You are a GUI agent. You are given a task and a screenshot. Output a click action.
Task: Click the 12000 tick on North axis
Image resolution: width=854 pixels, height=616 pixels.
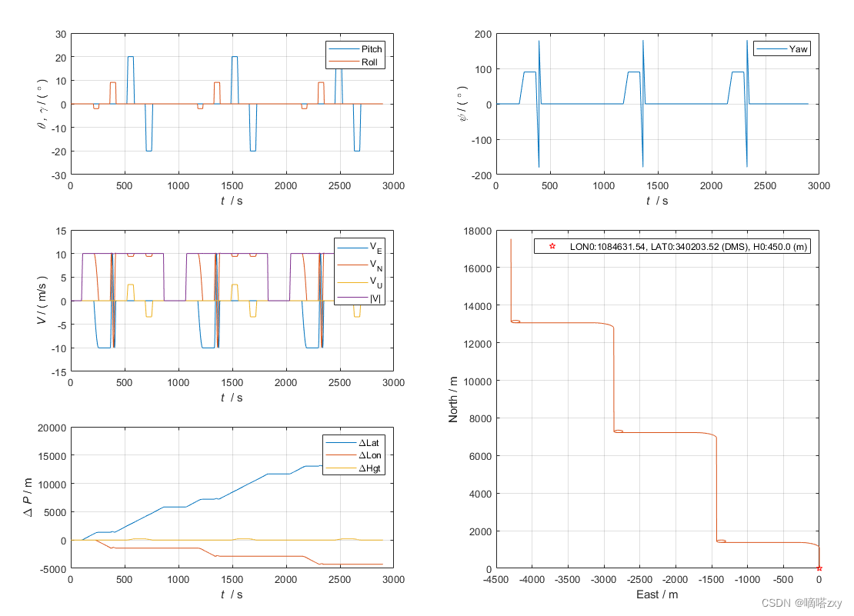point(478,344)
